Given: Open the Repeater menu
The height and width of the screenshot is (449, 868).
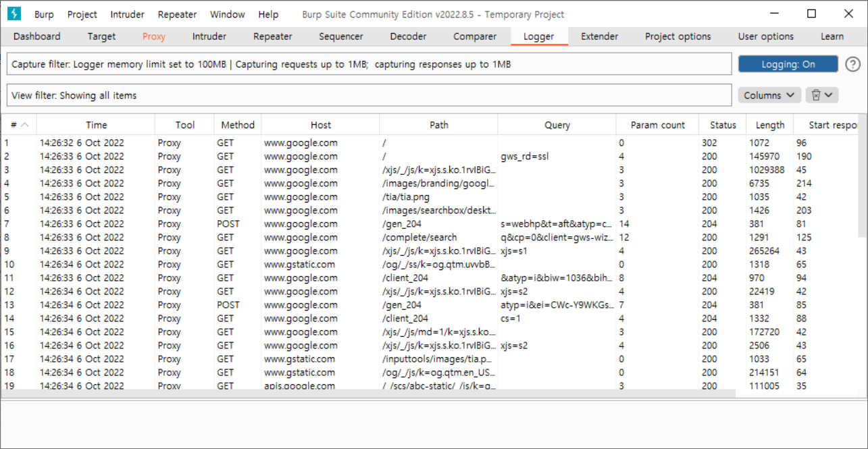Looking at the screenshot, I should coord(177,14).
